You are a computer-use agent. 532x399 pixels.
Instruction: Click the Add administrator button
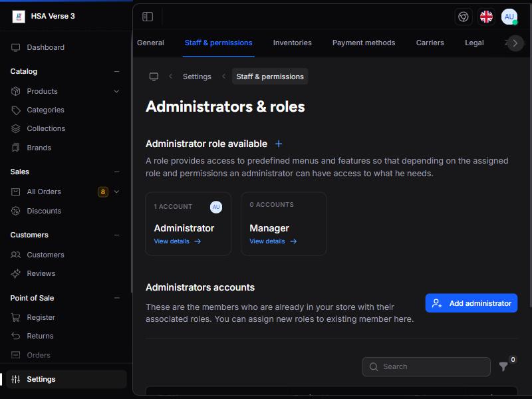click(471, 303)
